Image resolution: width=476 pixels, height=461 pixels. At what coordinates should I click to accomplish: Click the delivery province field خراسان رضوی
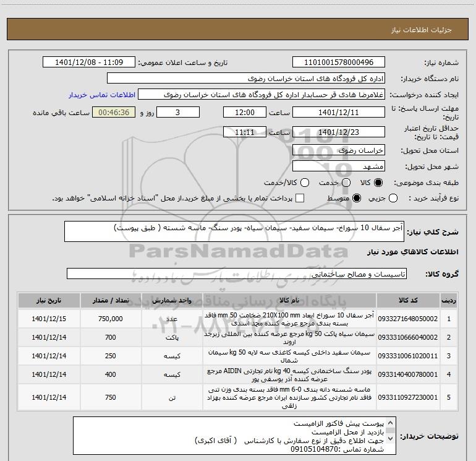point(339,150)
